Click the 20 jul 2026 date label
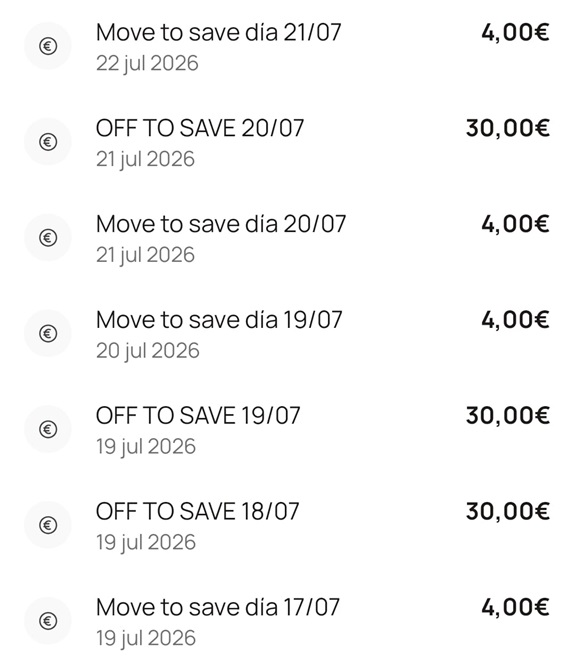Screen dimensions: 575x667 click(x=148, y=351)
